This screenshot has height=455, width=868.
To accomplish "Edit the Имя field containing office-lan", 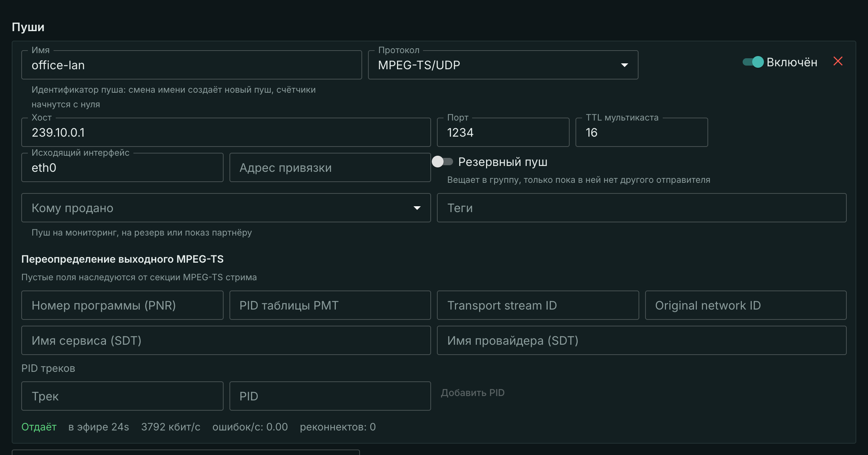I will coord(191,65).
